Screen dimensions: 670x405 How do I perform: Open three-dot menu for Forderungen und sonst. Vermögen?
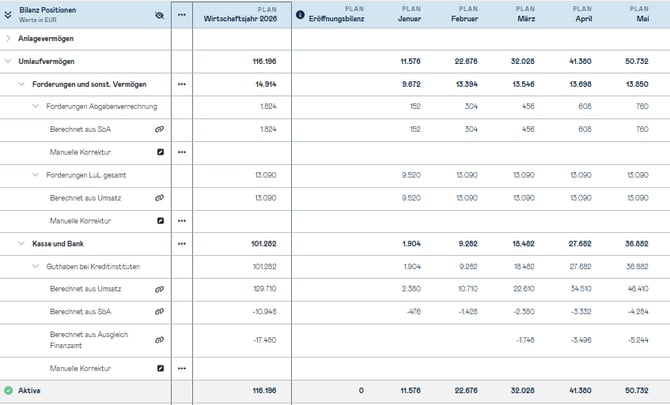181,85
